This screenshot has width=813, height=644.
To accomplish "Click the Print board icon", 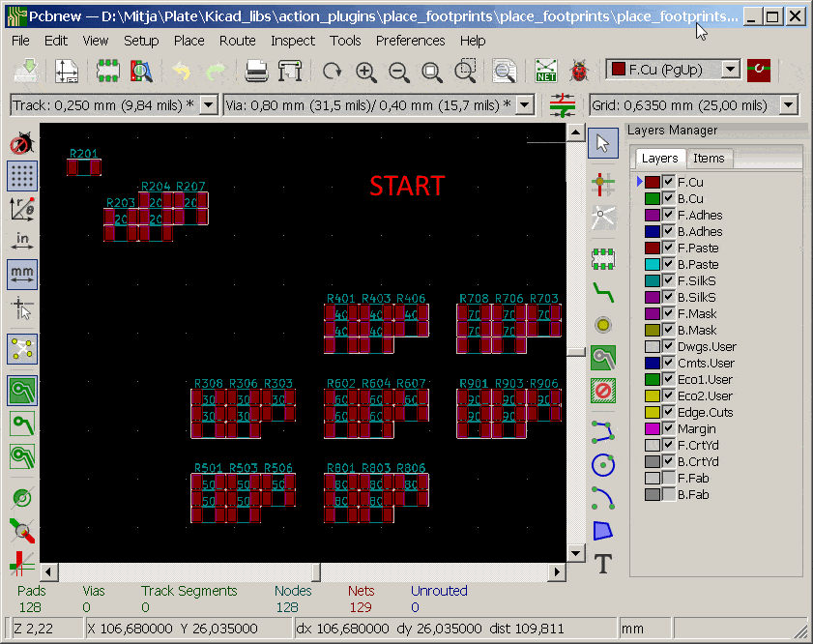I will (x=256, y=70).
